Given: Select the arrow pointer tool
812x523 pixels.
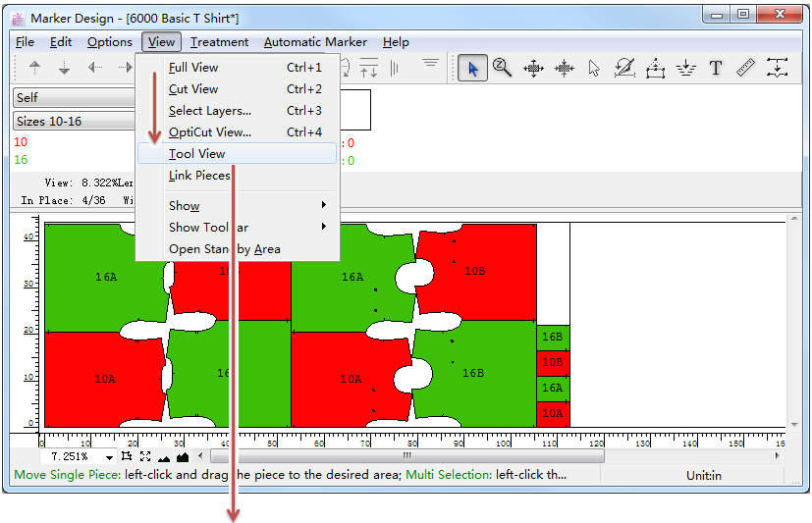Looking at the screenshot, I should (x=473, y=68).
